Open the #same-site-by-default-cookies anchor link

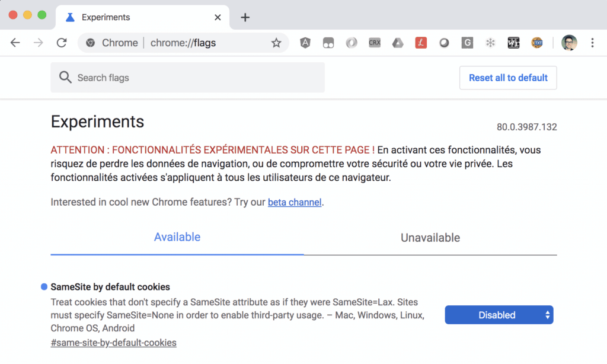coord(113,343)
